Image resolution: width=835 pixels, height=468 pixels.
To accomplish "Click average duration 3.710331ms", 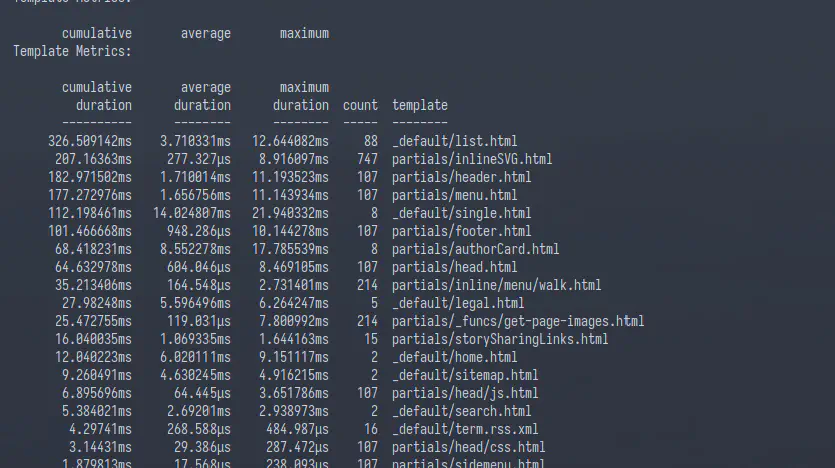I will [195, 142].
